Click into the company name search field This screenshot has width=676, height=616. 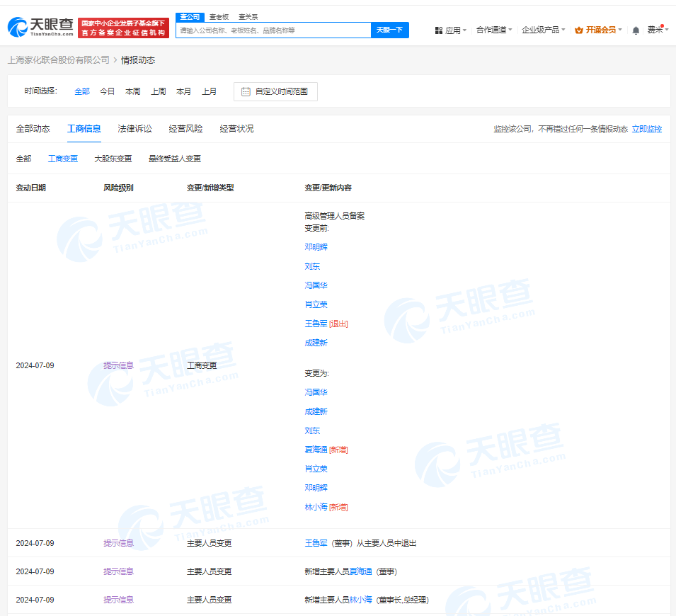click(x=273, y=30)
